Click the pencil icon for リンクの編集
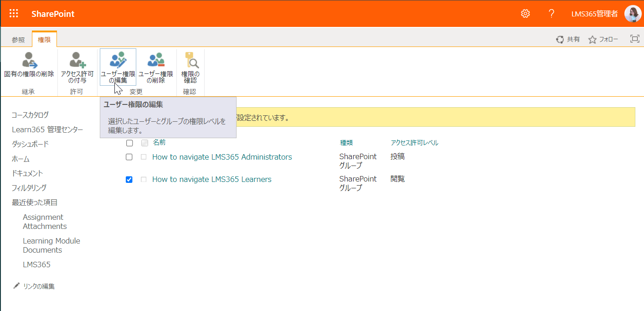Screen dimensions: 644x311 16,286
